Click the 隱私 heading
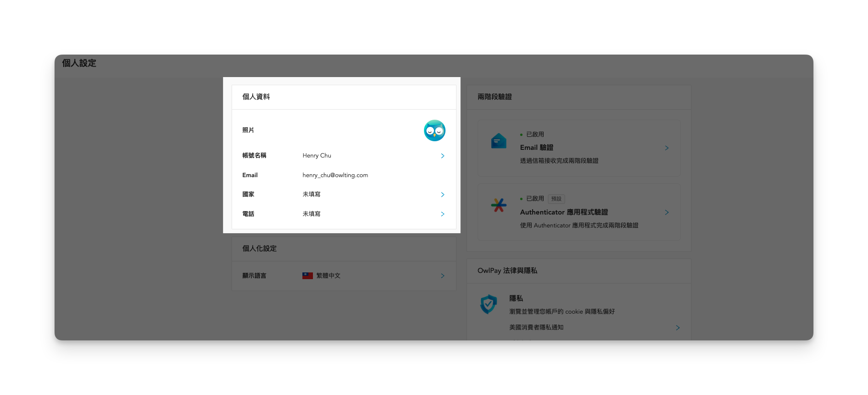868x395 pixels. pos(516,298)
